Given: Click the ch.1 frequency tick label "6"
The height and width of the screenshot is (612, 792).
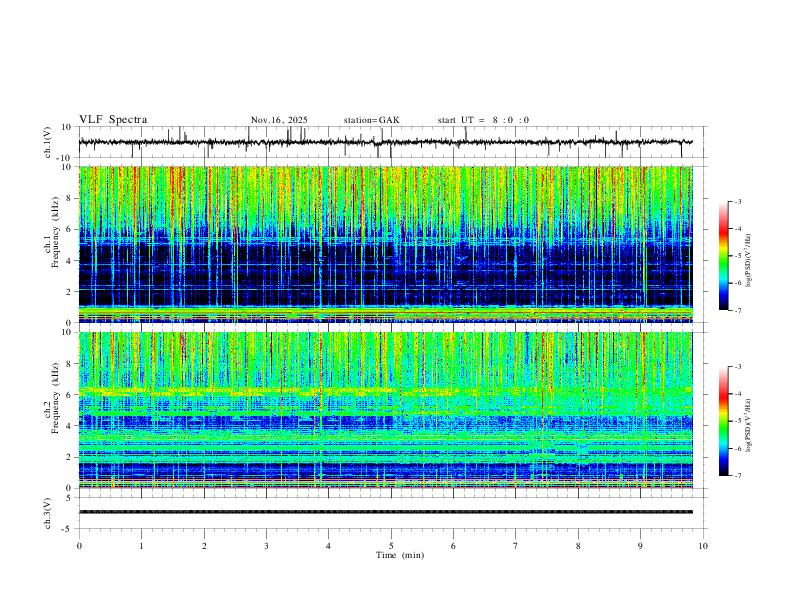Looking at the screenshot, I should (x=69, y=230).
